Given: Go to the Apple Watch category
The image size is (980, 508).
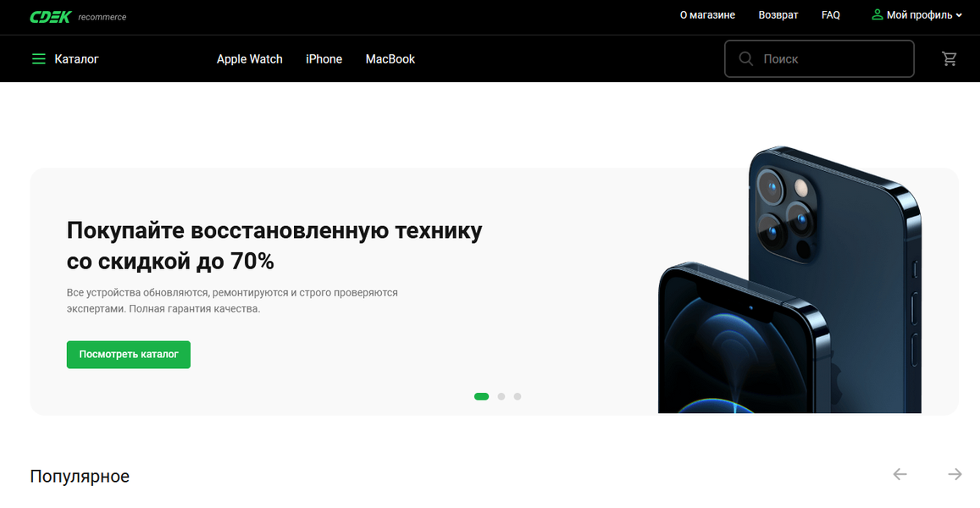Looking at the screenshot, I should pos(249,58).
